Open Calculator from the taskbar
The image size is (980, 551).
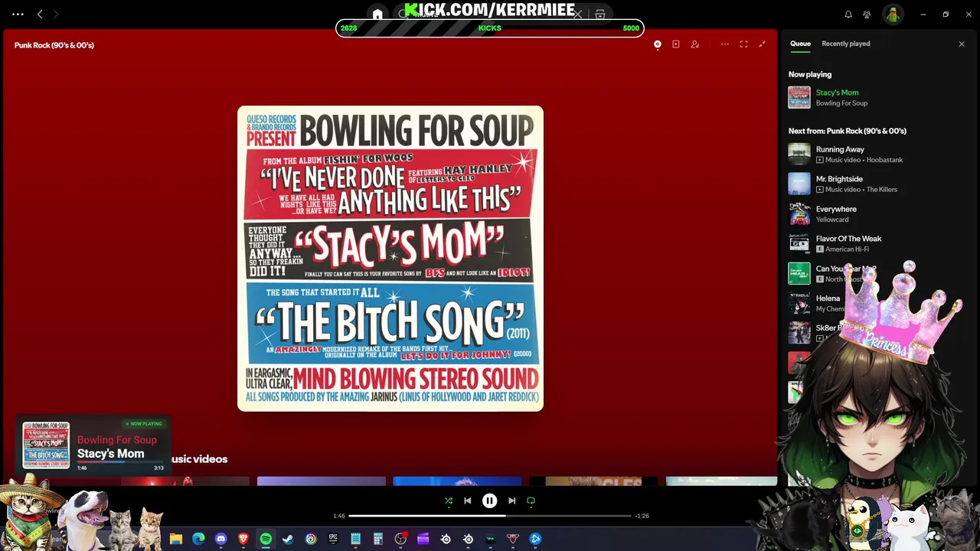(377, 540)
